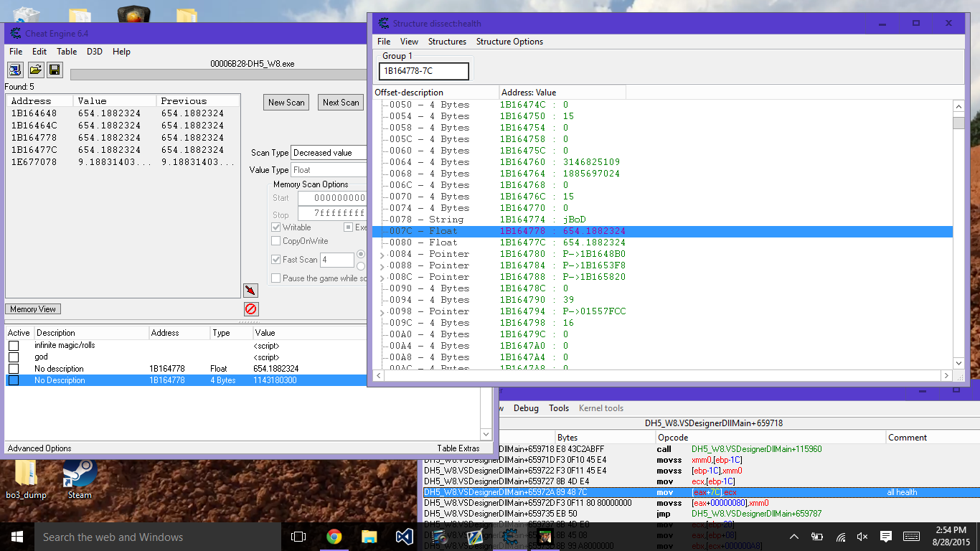
Task: Freeze the 4 Bytes 1B164778 entry checkbox
Action: pyautogui.click(x=14, y=380)
